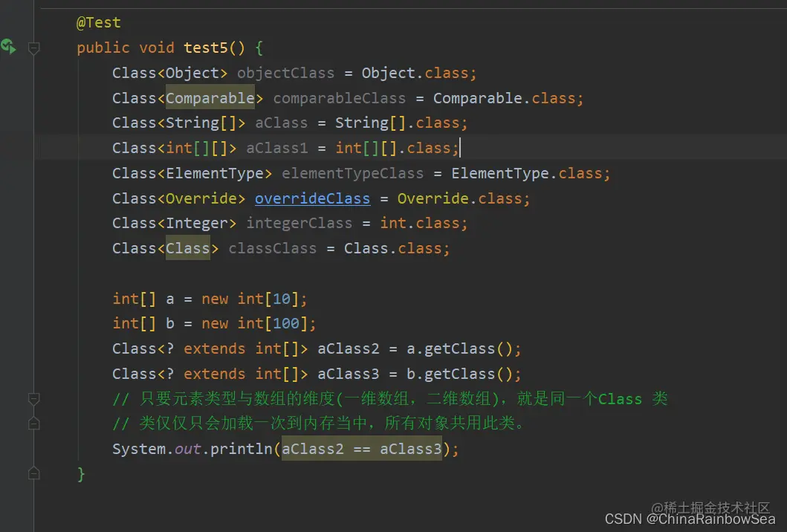
Task: Click the classClass variable name
Action: [273, 248]
